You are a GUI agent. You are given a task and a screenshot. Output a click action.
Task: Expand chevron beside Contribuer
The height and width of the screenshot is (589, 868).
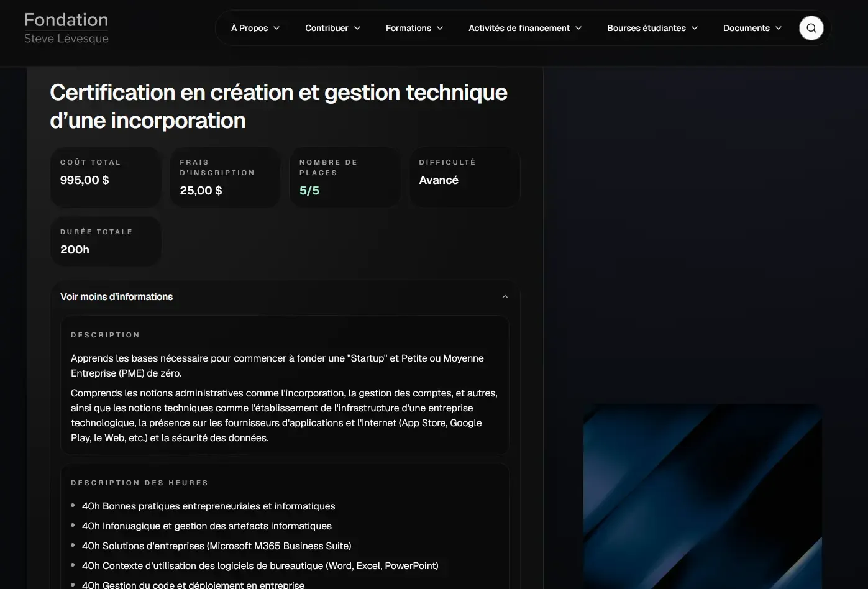click(x=357, y=28)
